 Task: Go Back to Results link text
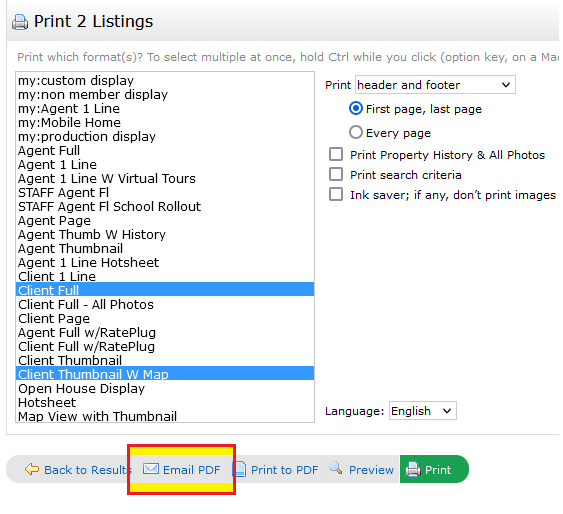point(88,470)
